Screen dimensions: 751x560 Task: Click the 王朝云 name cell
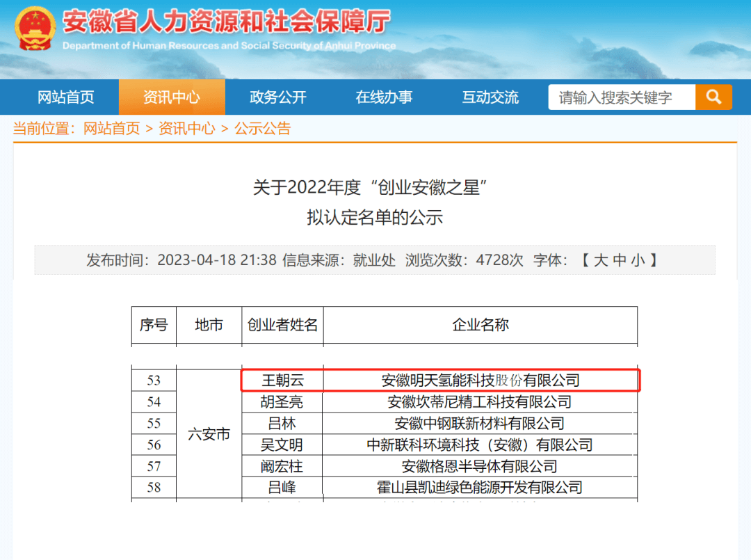coord(282,381)
